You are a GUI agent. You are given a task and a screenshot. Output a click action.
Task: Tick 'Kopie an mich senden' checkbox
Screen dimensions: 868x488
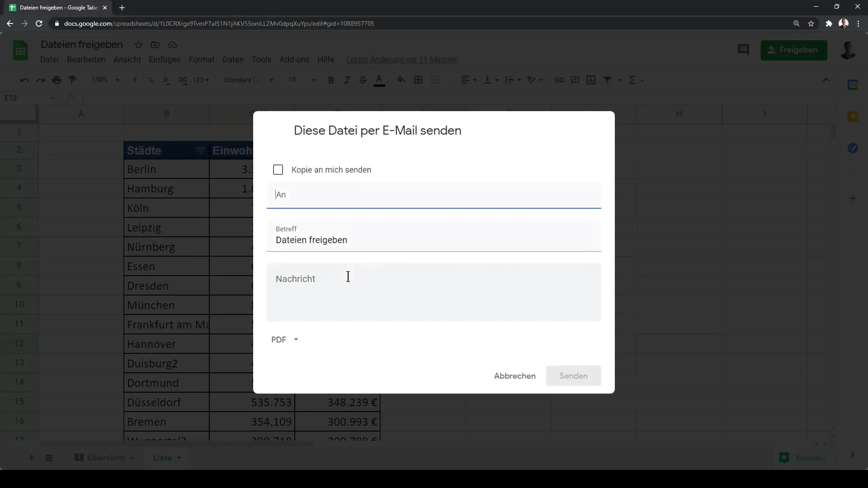(x=278, y=169)
